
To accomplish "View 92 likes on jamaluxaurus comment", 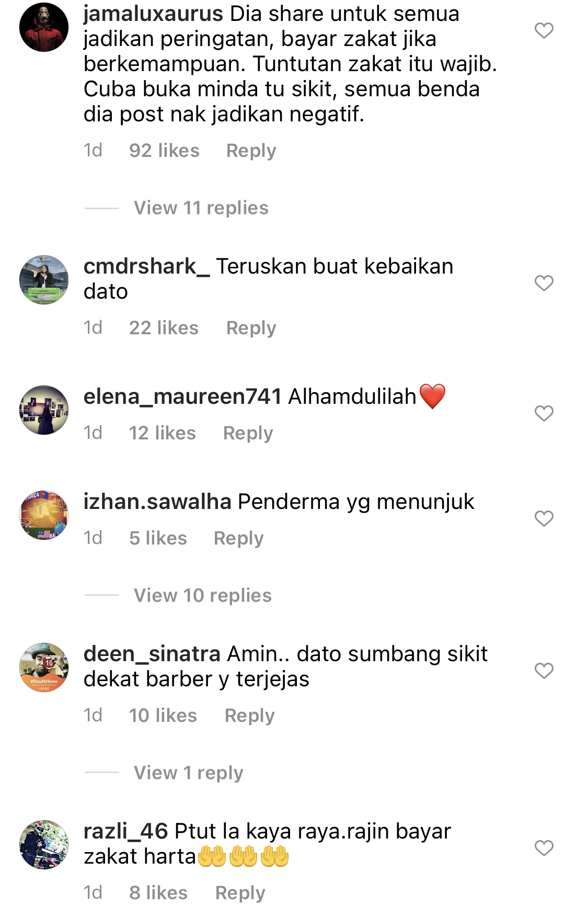I will 164,151.
